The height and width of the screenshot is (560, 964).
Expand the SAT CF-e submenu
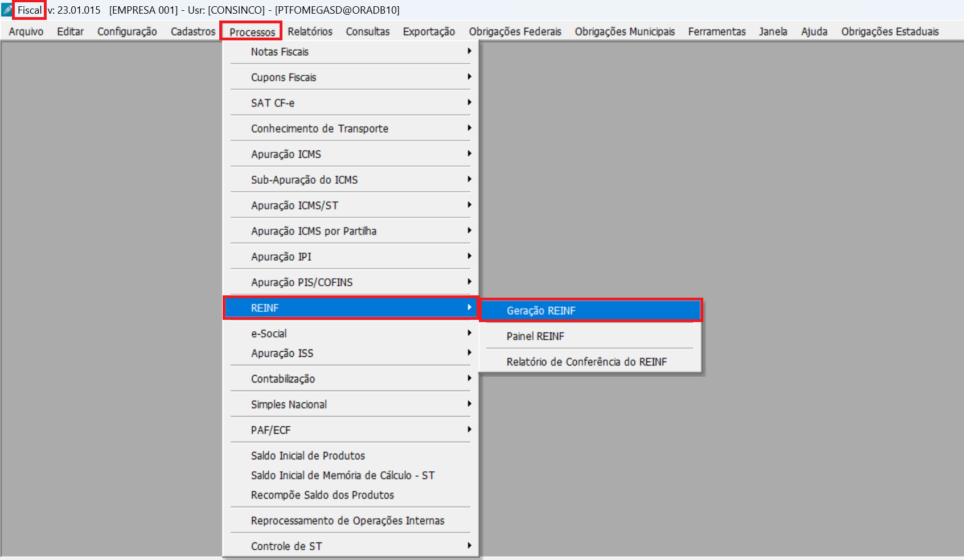[351, 103]
